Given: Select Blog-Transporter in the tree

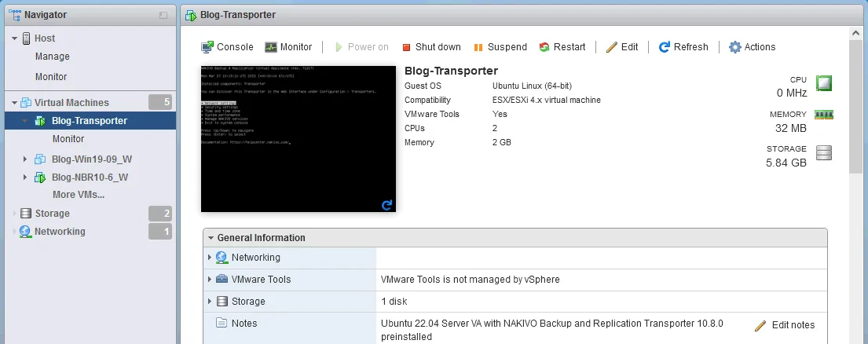Looking at the screenshot, I should (x=90, y=121).
